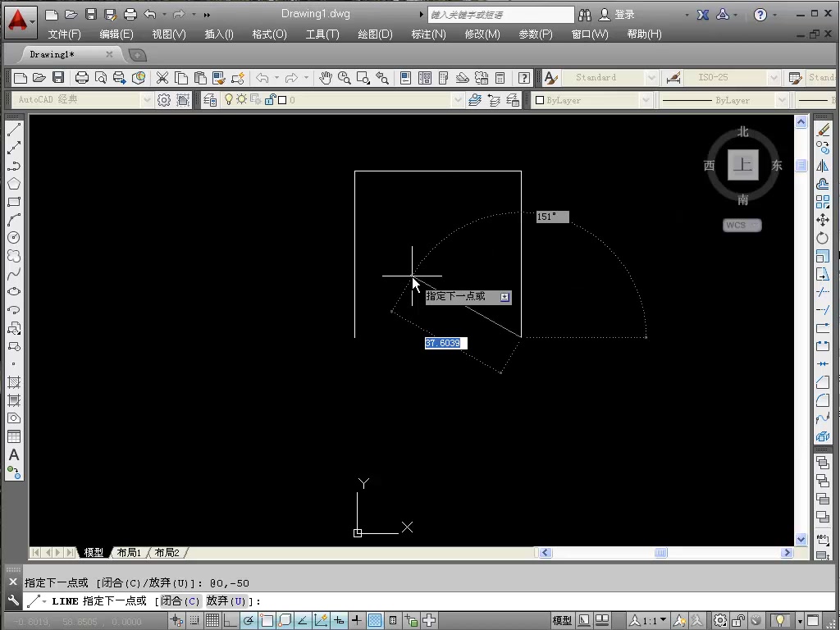Select the Line tool
The image size is (840, 630).
pyautogui.click(x=13, y=128)
